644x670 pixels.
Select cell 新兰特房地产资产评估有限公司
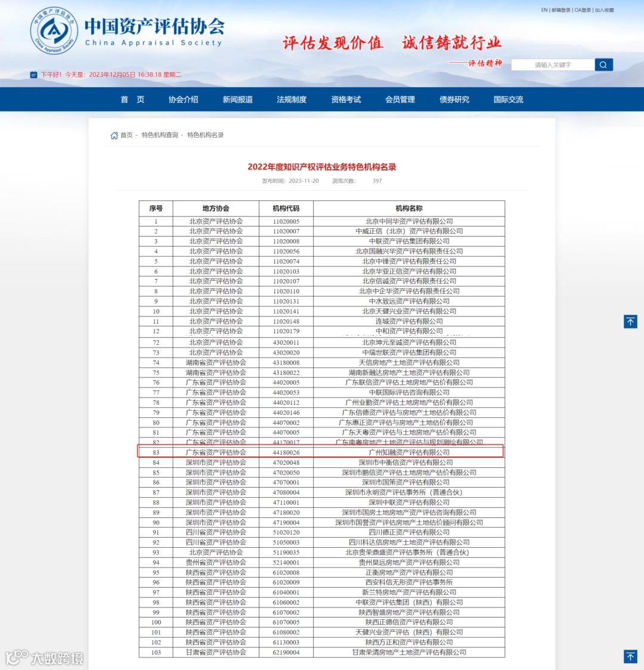coord(409,593)
